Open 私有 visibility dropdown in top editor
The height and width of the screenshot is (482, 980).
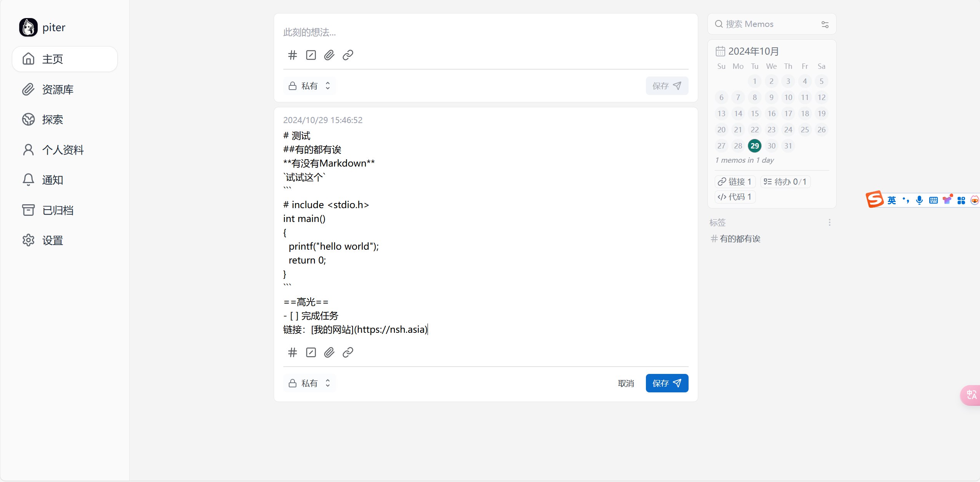(x=309, y=86)
